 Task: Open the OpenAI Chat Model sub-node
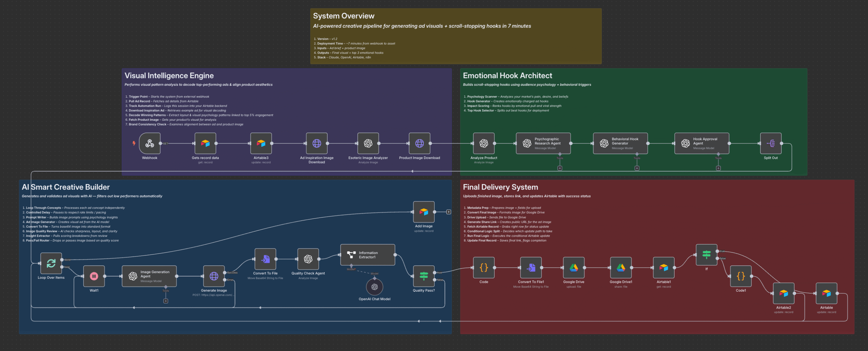tap(374, 287)
